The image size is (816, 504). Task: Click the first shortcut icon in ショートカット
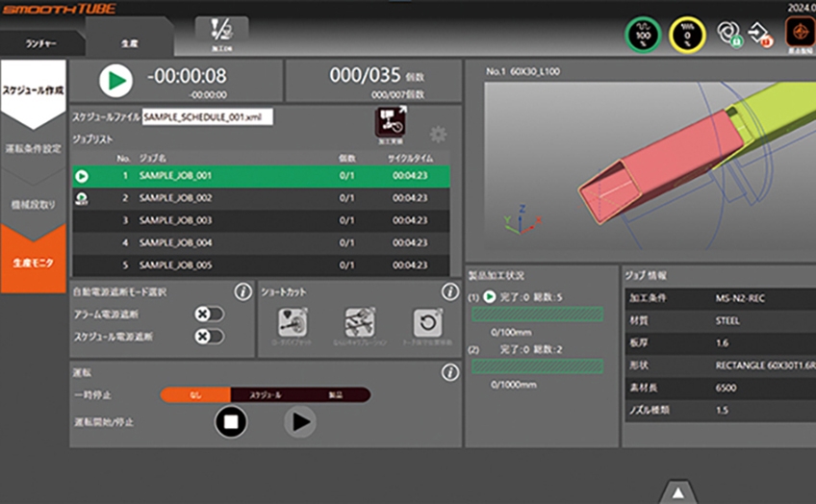click(293, 322)
